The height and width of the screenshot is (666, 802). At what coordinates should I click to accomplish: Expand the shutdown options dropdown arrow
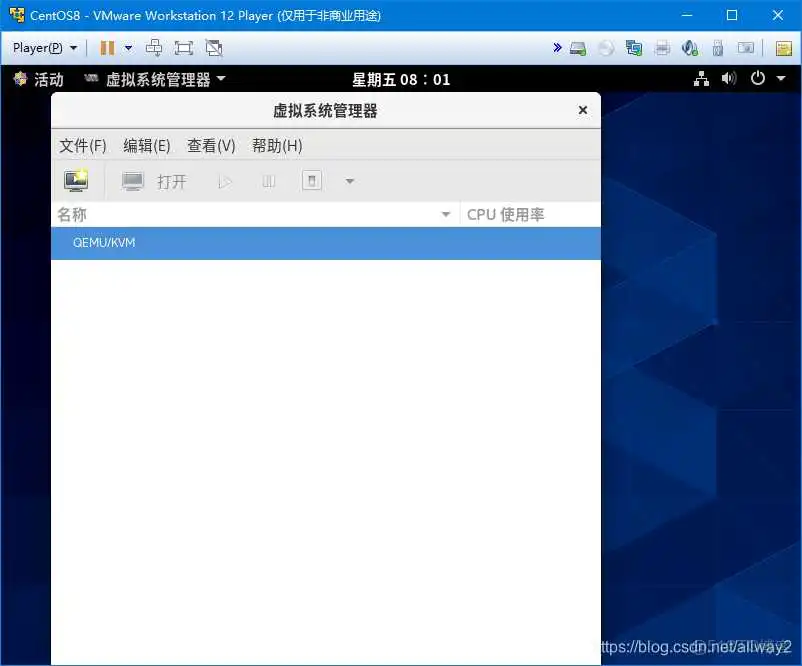pos(348,181)
